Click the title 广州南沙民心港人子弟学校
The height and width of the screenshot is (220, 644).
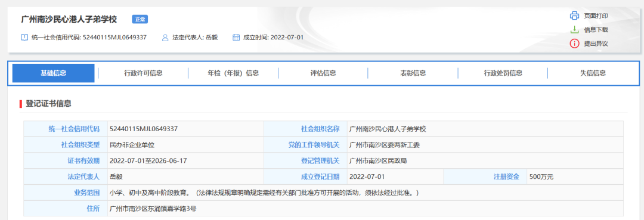click(69, 19)
